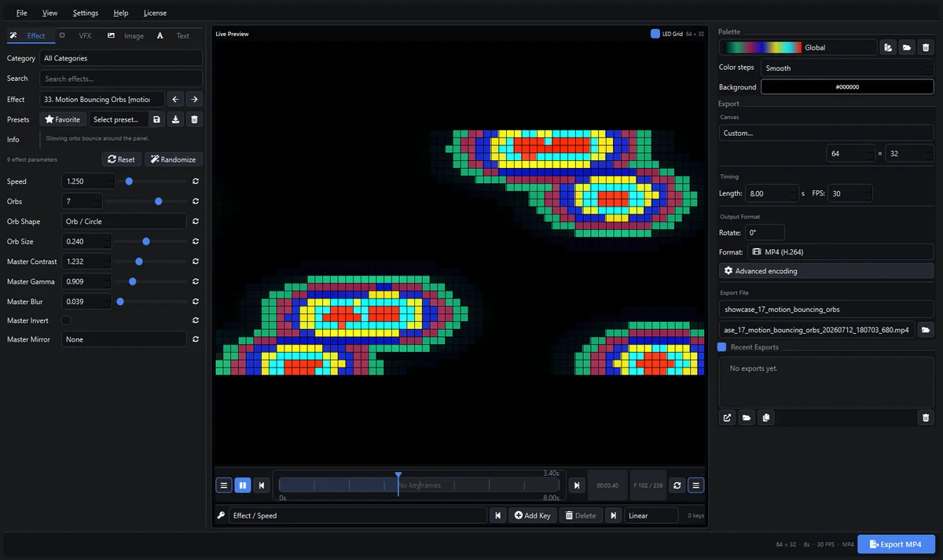Enable the Master Invert checkbox
The height and width of the screenshot is (560, 943).
coord(66,320)
